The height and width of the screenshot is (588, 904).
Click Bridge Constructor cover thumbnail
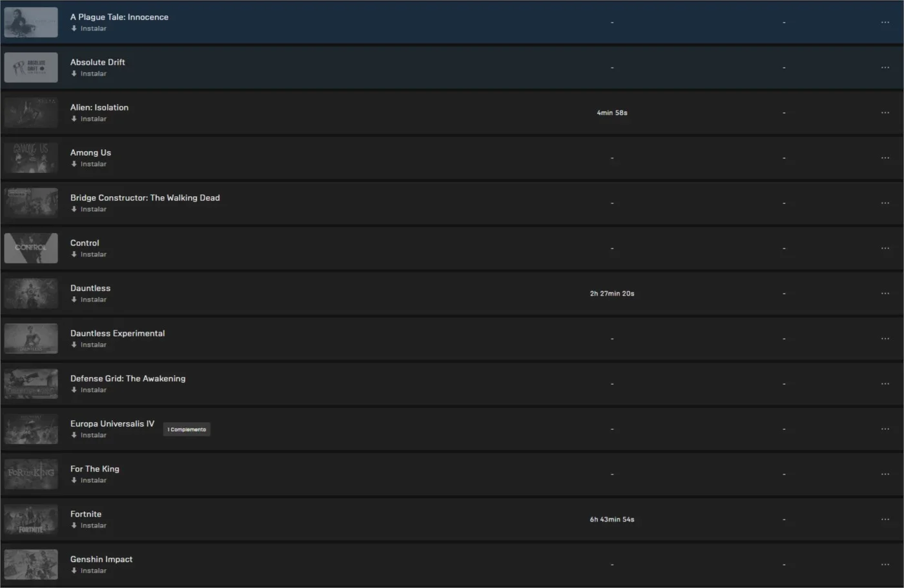pos(31,203)
